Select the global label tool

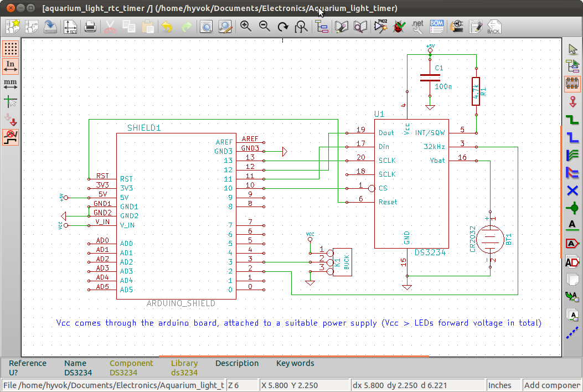coord(572,244)
